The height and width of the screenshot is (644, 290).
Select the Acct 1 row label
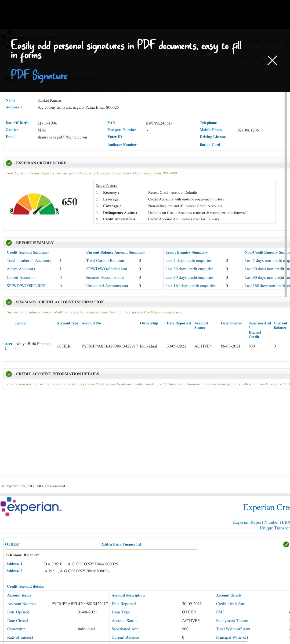[x=8, y=346]
